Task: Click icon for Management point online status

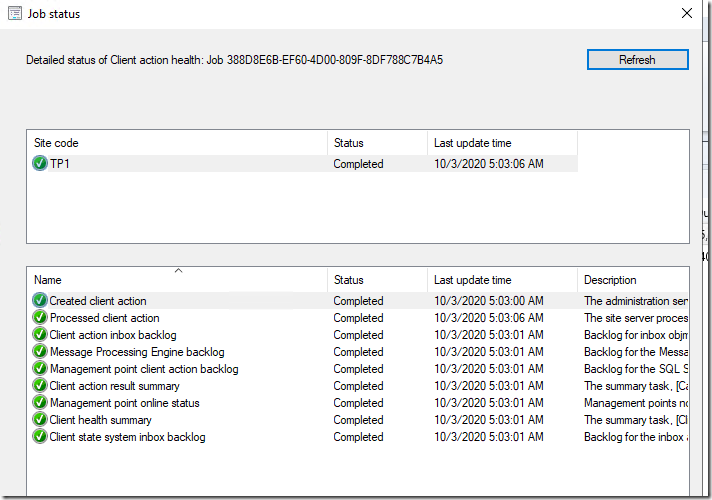Action: (40, 403)
